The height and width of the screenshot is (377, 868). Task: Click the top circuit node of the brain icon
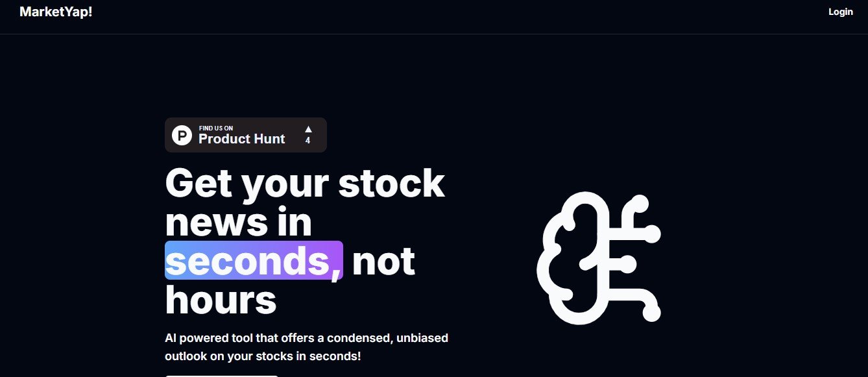(640, 203)
